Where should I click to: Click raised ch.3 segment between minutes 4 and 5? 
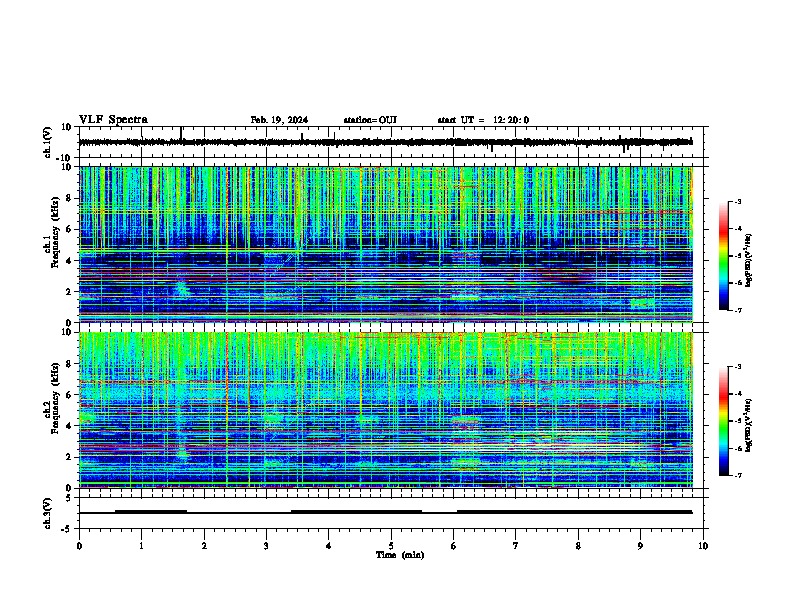pos(357,512)
